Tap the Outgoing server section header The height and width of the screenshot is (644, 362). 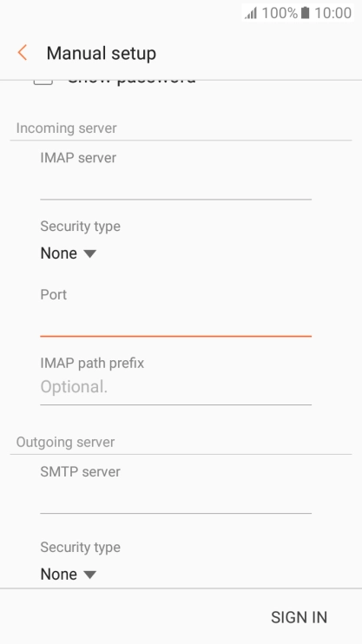65,442
